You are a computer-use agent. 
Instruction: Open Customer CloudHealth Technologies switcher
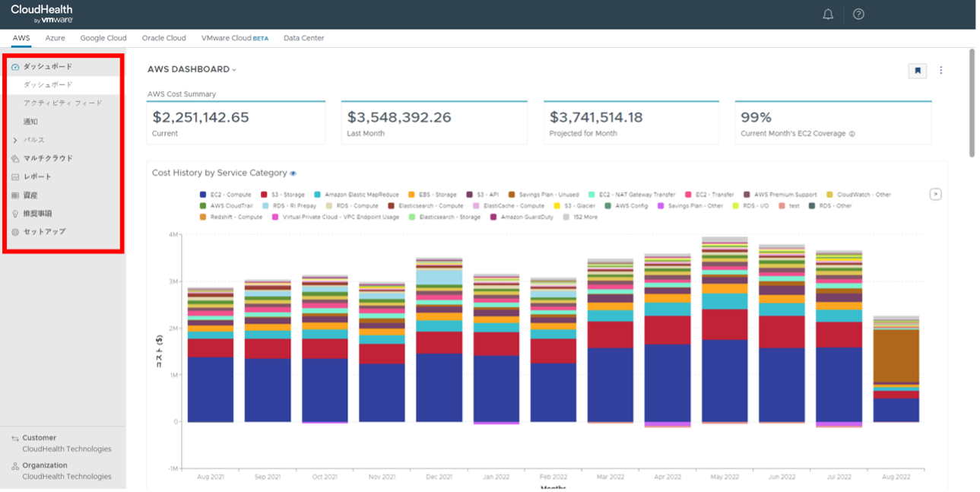[x=65, y=443]
